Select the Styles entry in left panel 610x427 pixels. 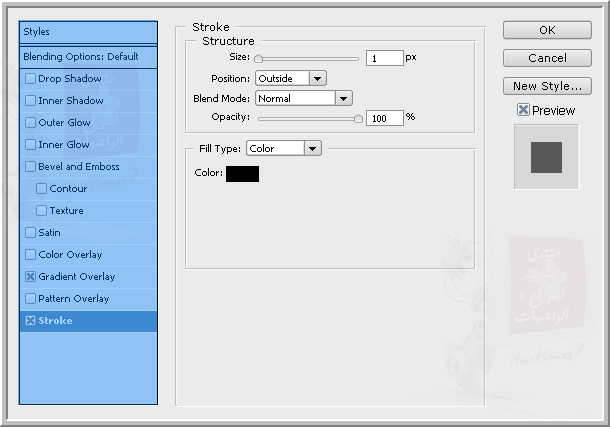tap(88, 33)
